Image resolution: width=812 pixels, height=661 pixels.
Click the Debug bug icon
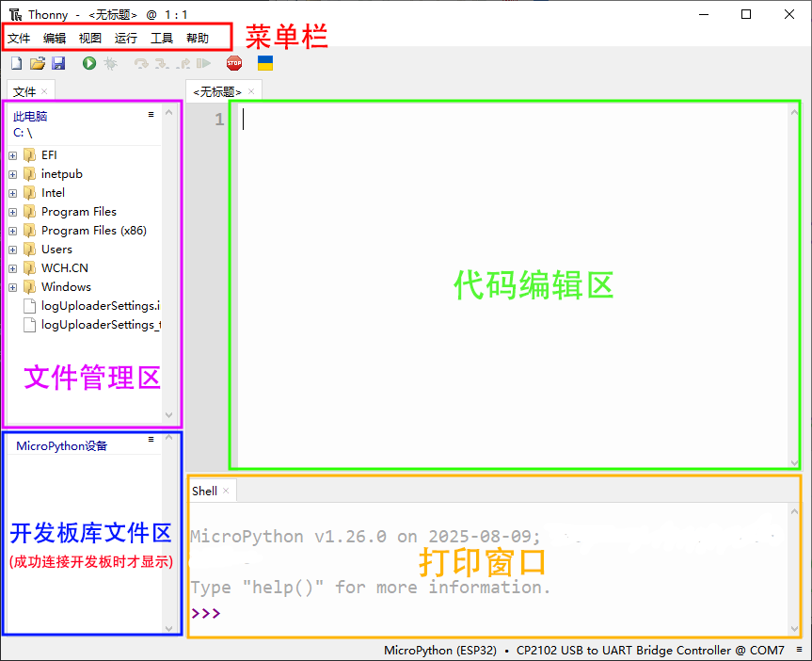110,63
